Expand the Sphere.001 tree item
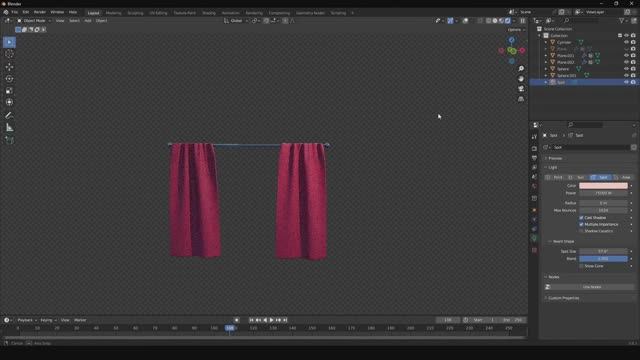 [546, 76]
